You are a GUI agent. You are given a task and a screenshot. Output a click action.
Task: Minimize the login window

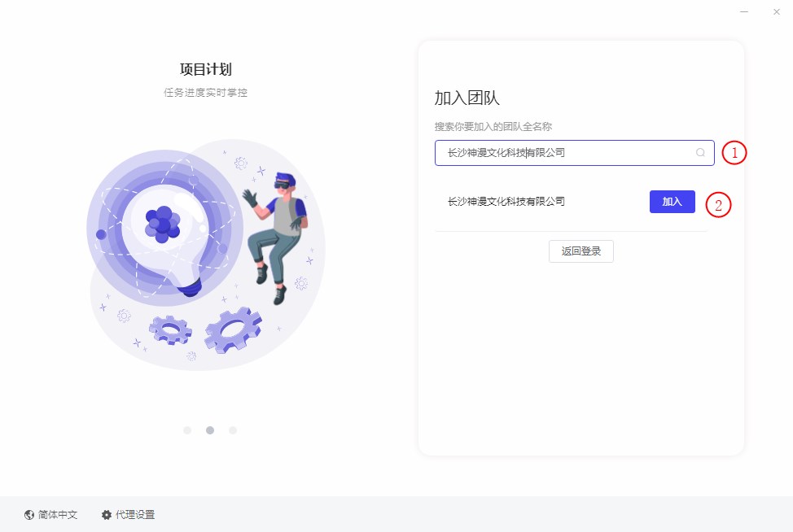coord(744,11)
